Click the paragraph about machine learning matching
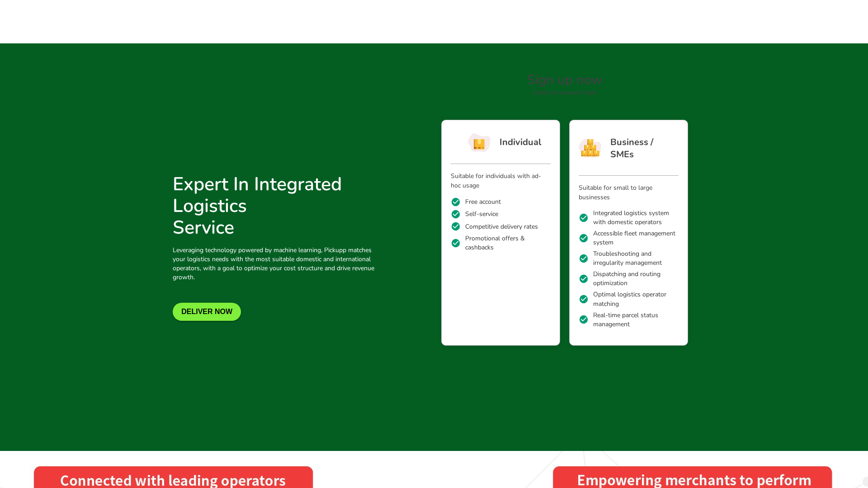 (274, 264)
